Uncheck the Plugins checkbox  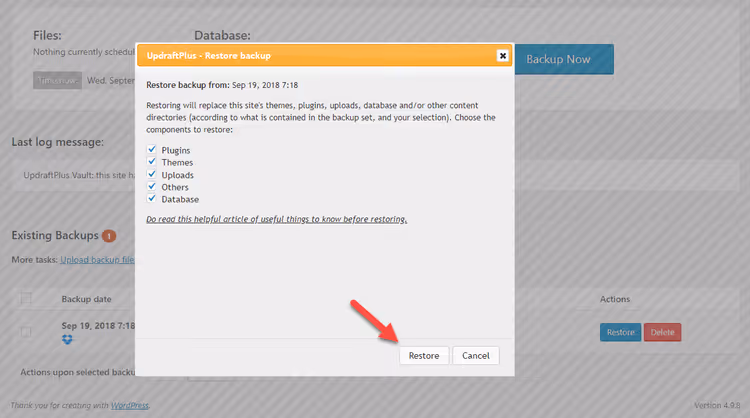152,149
